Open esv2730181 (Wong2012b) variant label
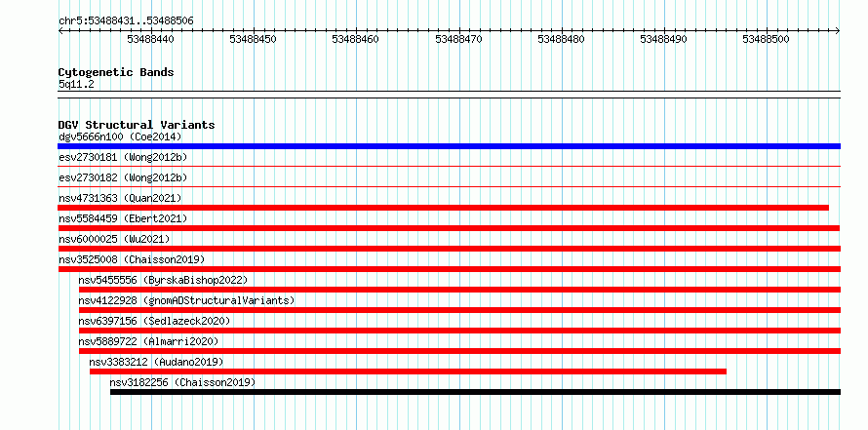The image size is (868, 430). click(123, 157)
